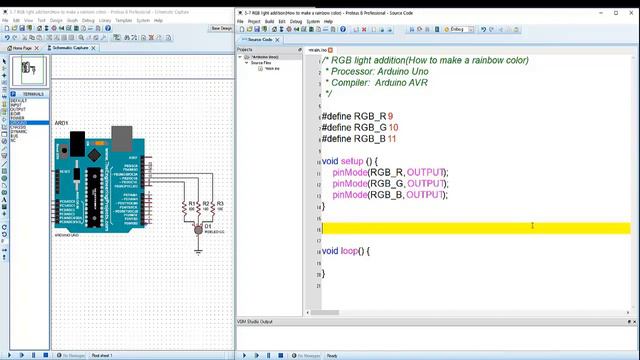This screenshot has height=360, width=640.
Task: Switch to Schematic Capture tab
Action: pos(70,48)
